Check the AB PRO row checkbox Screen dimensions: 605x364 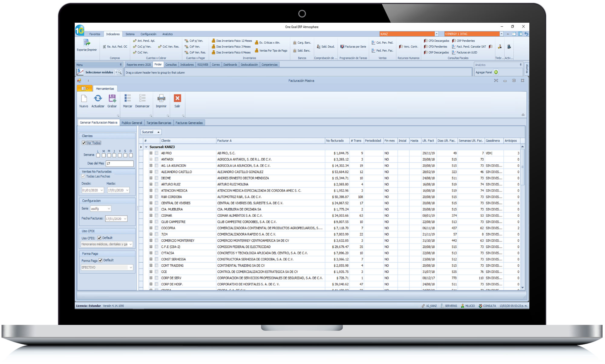156,153
